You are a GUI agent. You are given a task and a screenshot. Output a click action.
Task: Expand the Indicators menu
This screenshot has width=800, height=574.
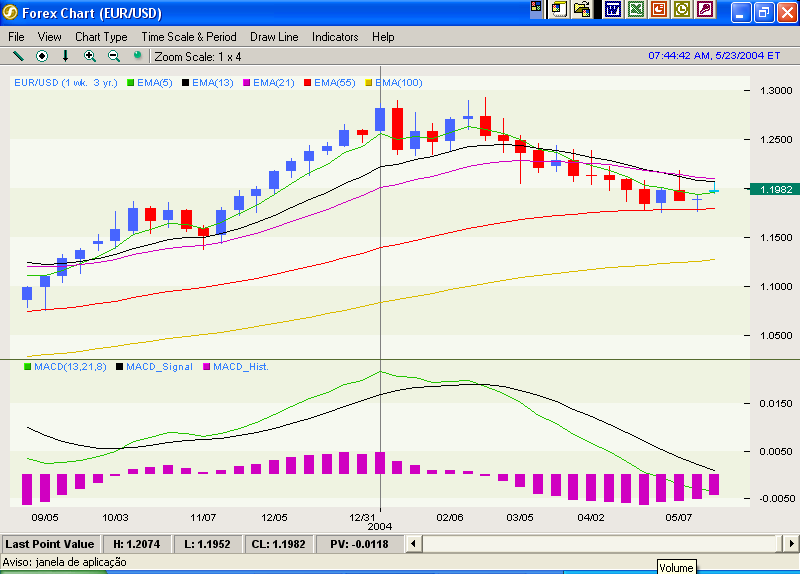click(x=335, y=37)
